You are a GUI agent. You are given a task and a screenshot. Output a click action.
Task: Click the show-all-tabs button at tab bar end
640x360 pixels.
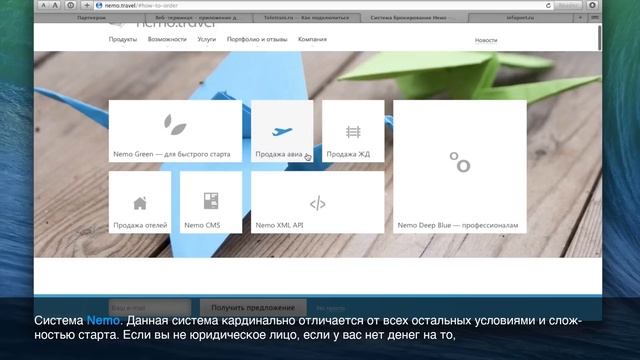[x=595, y=18]
